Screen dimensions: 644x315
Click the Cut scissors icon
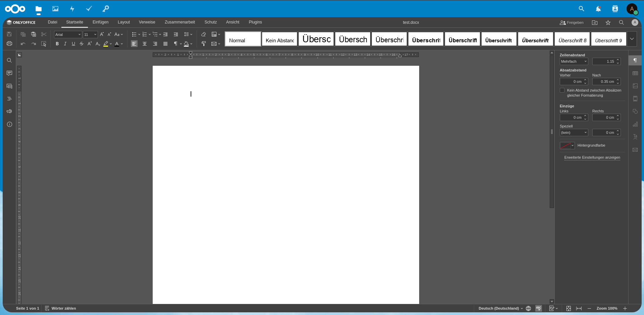pos(44,34)
